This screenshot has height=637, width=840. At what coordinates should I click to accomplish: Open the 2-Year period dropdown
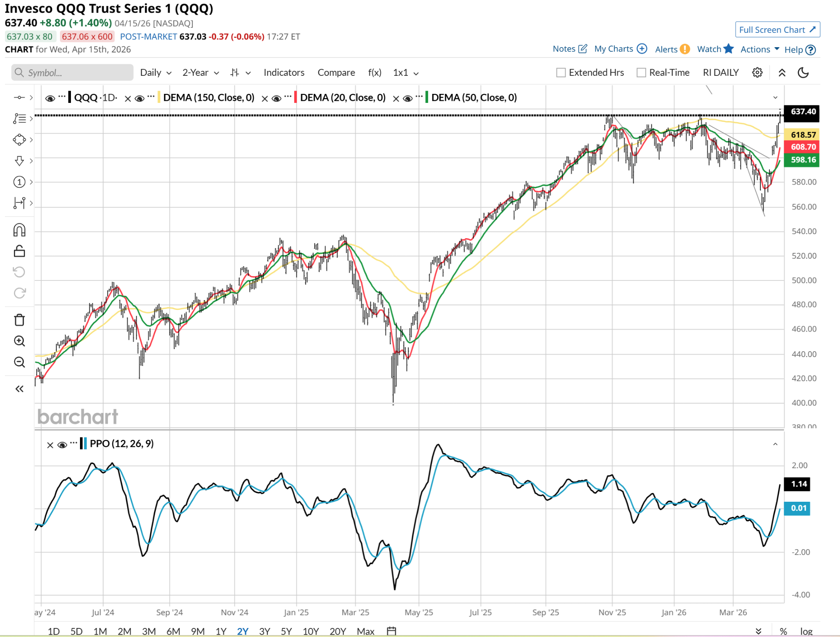point(201,73)
